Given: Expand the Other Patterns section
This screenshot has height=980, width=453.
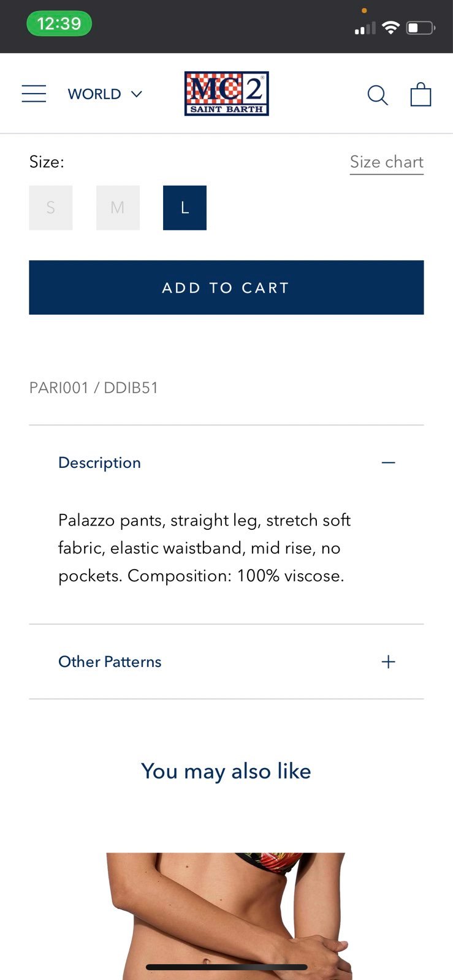Looking at the screenshot, I should pos(226,661).
